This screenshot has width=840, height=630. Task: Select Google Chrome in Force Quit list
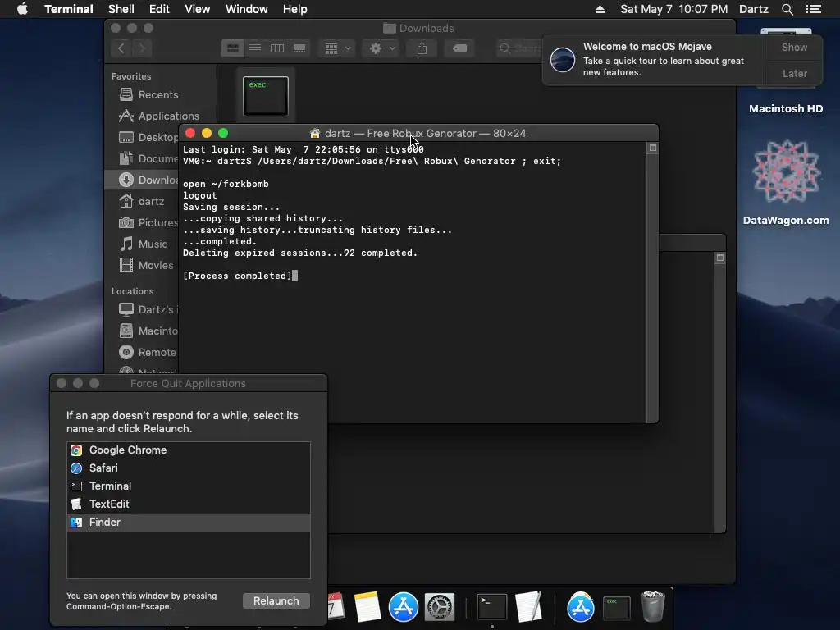tap(189, 450)
